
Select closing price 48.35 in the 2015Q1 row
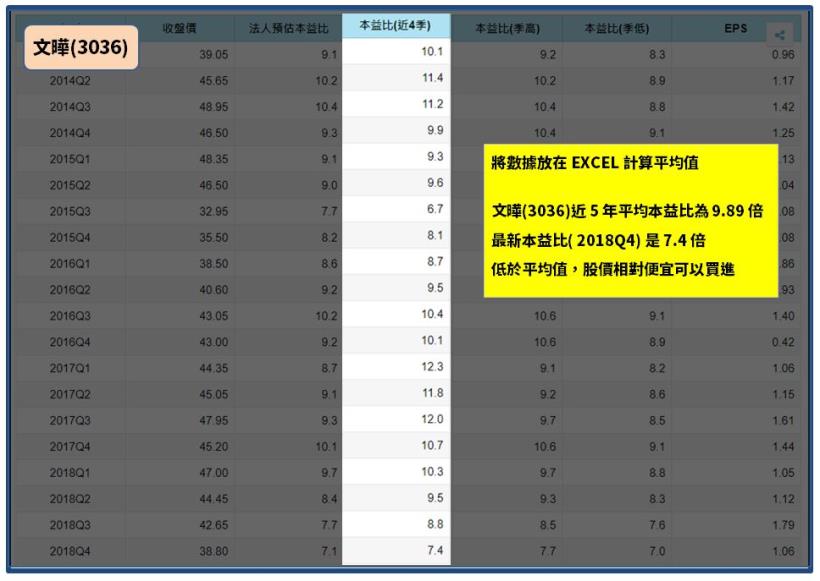[213, 159]
